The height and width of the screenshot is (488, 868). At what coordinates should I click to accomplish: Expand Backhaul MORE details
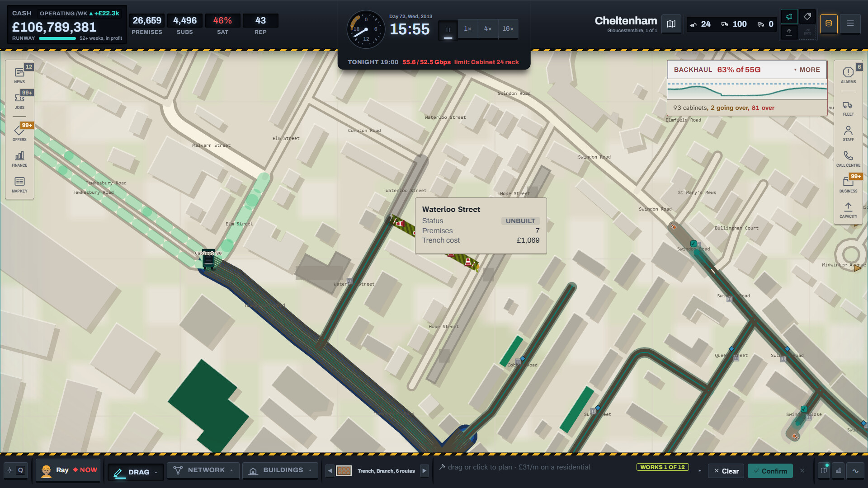tap(807, 70)
